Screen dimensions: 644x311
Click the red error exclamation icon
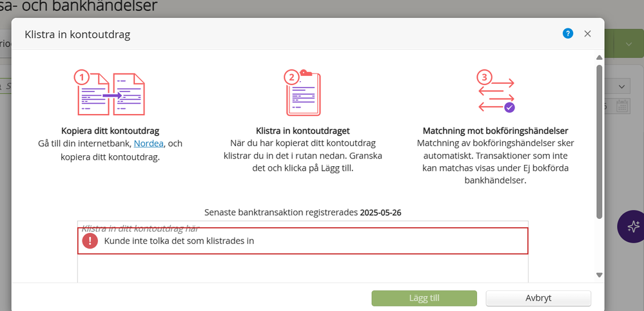point(90,241)
